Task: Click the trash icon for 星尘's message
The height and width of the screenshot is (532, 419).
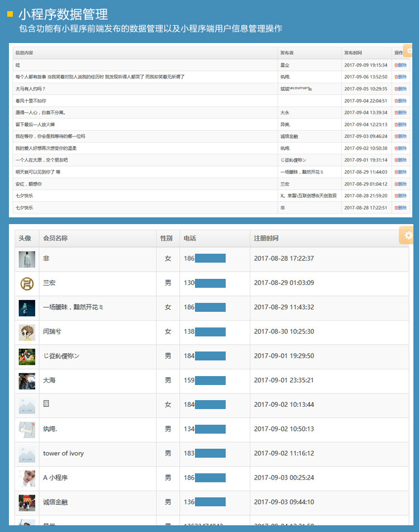Action: [397, 65]
